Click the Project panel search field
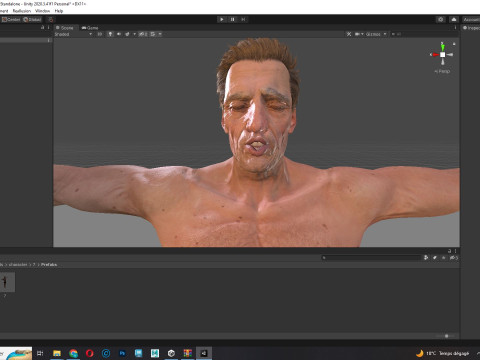Screen dimensions: 480x360 [371, 257]
